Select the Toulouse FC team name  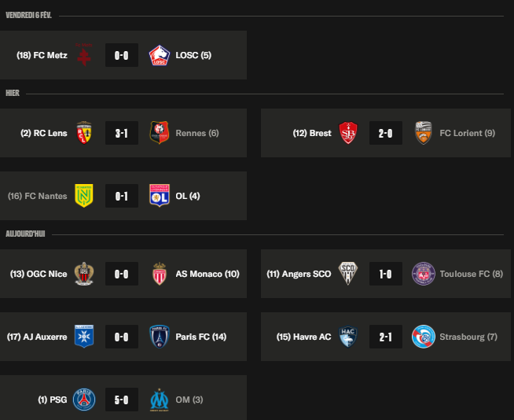point(472,274)
